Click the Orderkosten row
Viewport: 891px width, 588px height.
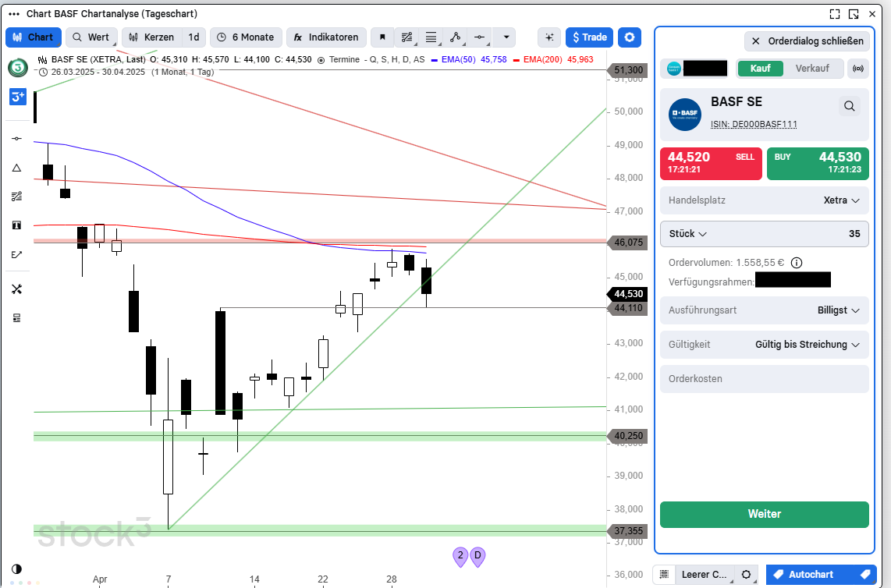coord(765,379)
